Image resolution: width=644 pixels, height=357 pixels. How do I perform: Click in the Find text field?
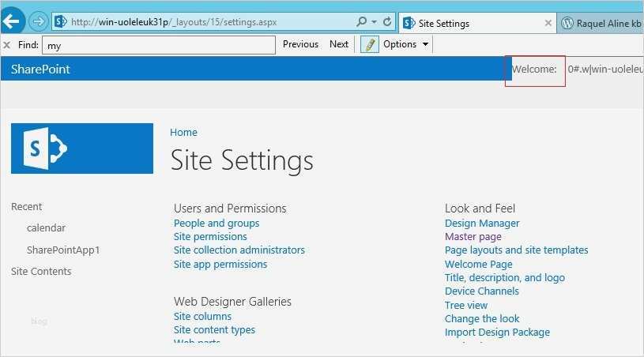coord(158,45)
